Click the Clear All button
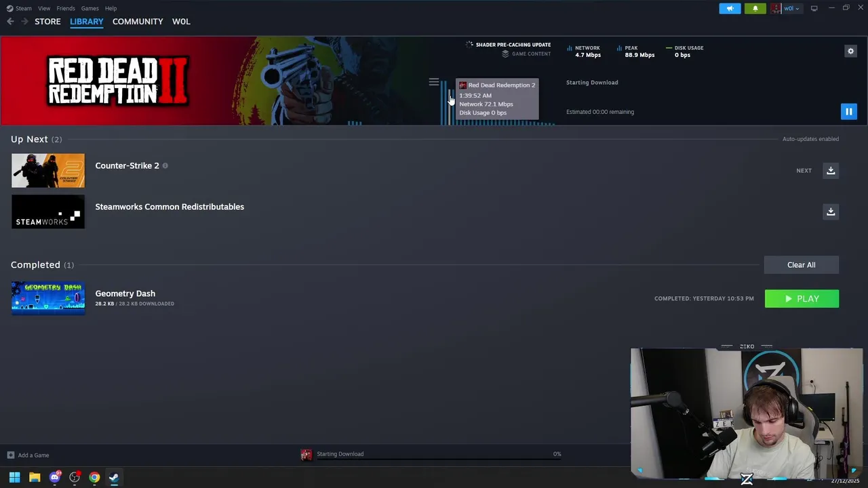 802,265
